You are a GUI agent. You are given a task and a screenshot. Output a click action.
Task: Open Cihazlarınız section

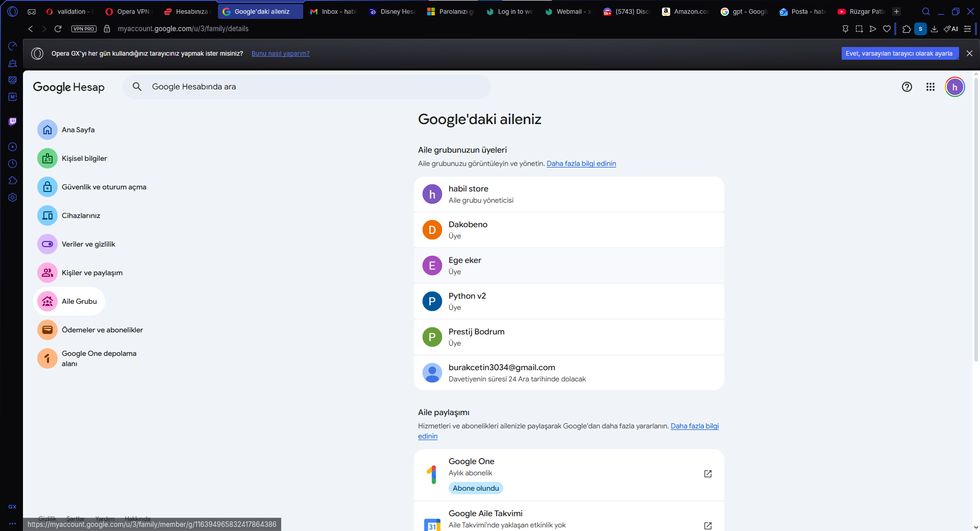tap(69, 215)
